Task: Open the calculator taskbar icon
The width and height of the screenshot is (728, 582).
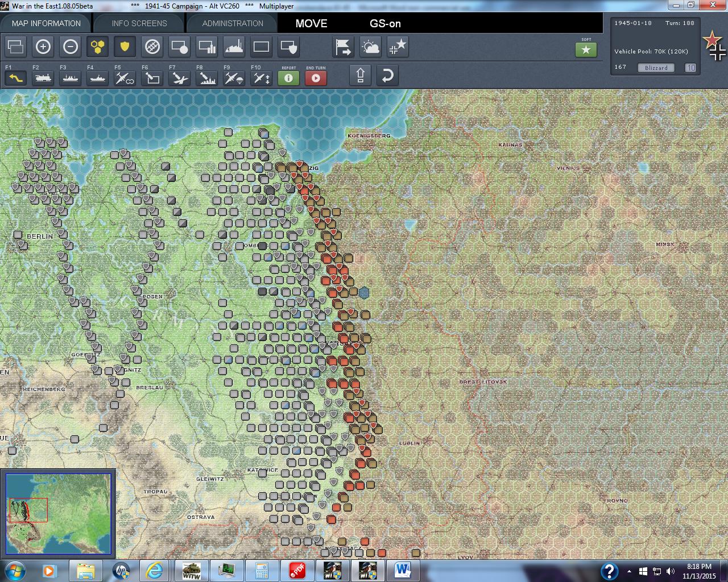Action: tap(261, 571)
